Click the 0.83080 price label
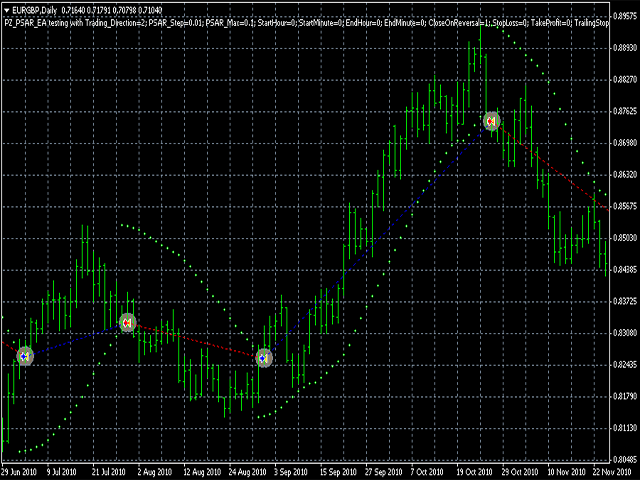The image size is (640, 480). coord(626,333)
